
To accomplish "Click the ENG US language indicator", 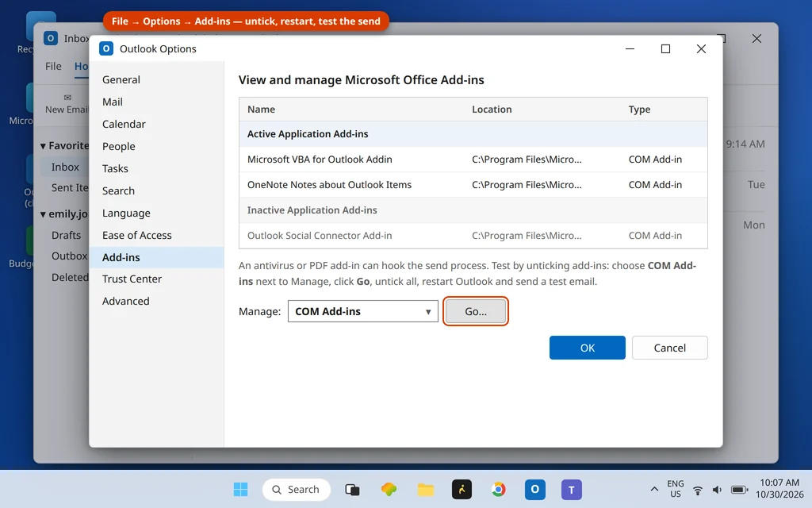I will pyautogui.click(x=676, y=489).
